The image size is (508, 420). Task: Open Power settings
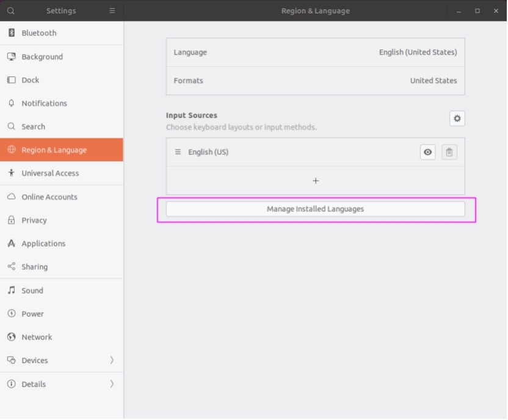[x=62, y=314]
